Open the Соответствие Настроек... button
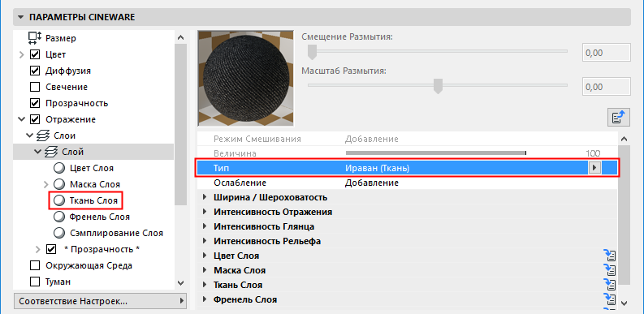The height and width of the screenshot is (314, 644). point(100,301)
